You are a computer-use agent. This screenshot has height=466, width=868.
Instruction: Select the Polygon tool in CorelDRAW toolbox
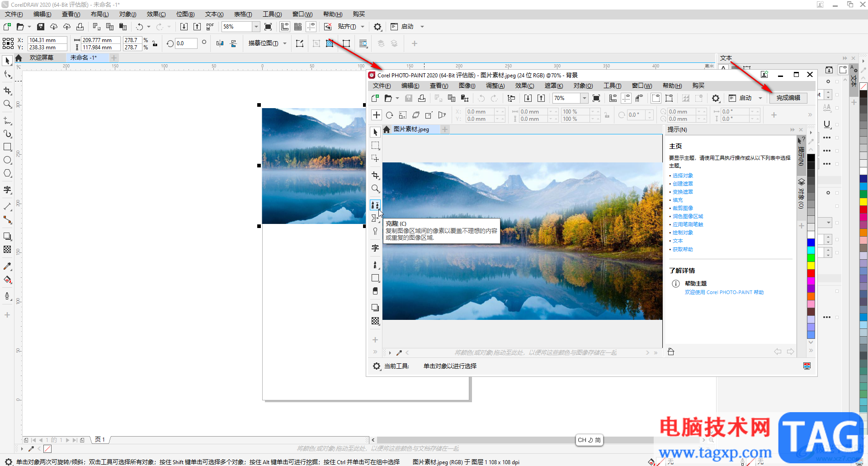click(x=7, y=173)
